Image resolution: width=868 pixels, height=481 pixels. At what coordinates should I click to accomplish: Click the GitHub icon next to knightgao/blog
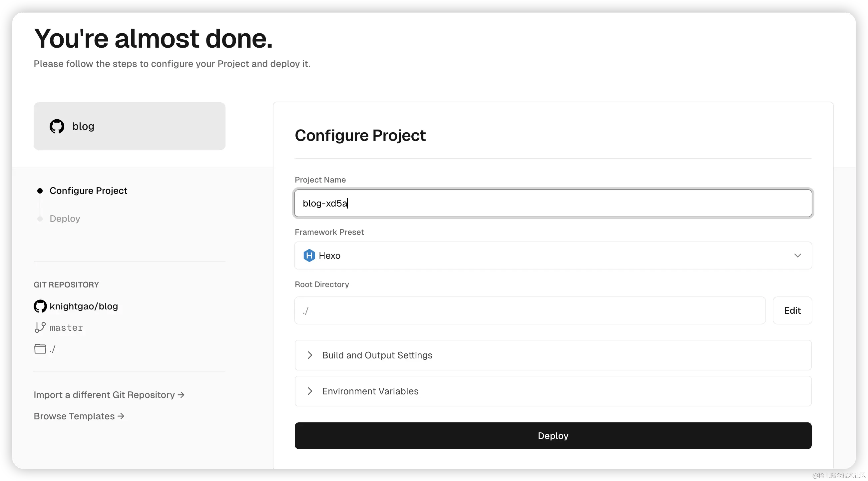[x=40, y=306]
